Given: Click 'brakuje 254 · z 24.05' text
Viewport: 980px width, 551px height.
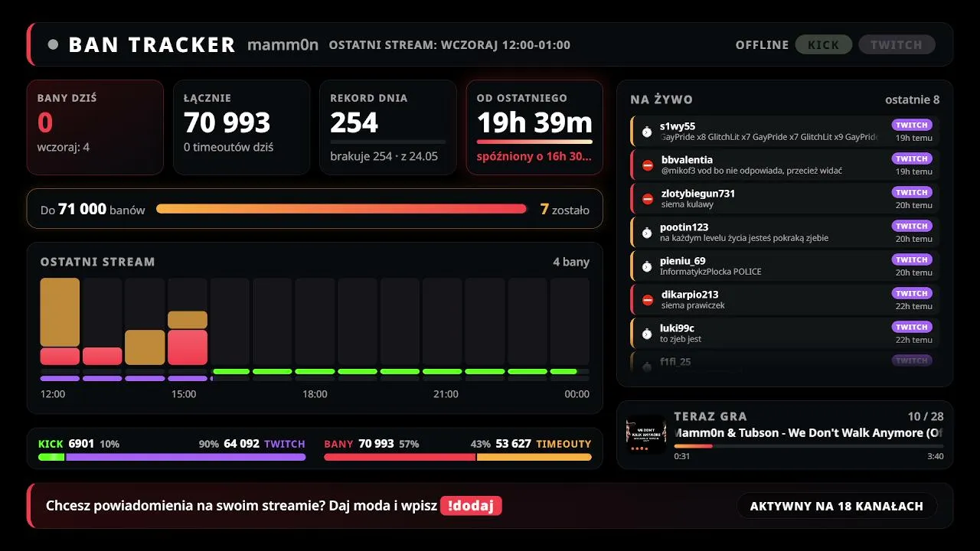Looking at the screenshot, I should (x=384, y=156).
